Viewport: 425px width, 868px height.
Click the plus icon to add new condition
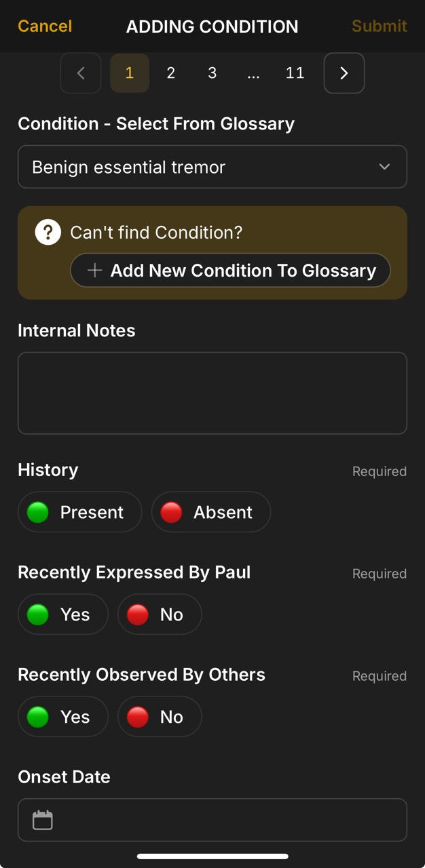[x=94, y=270]
